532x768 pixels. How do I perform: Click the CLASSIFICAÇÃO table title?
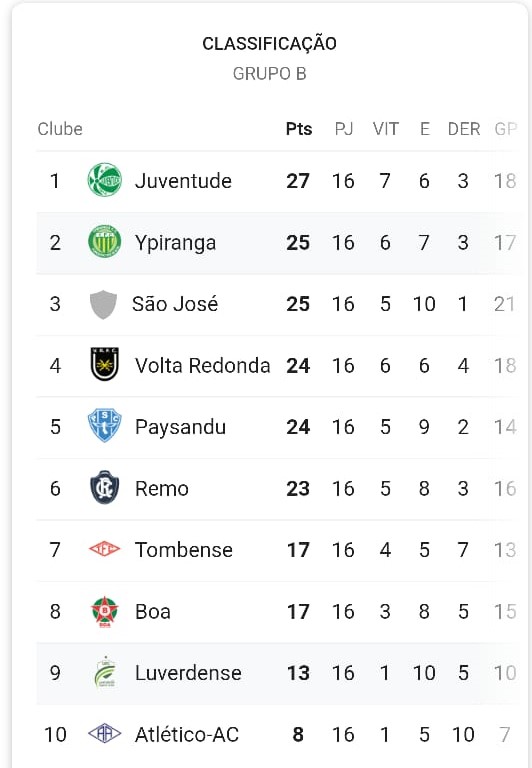click(269, 43)
